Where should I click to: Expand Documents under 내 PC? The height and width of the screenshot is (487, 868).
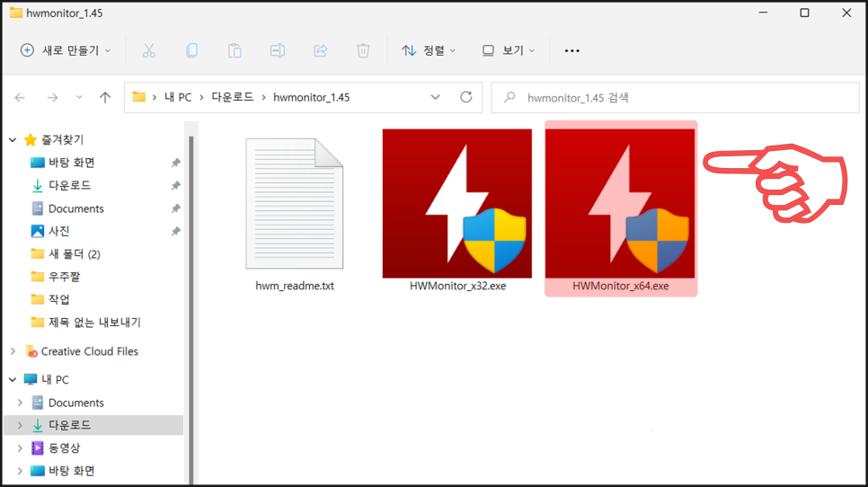tap(20, 403)
